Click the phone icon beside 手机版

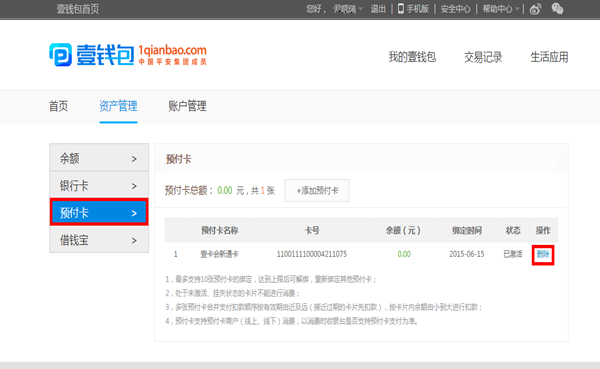click(401, 8)
